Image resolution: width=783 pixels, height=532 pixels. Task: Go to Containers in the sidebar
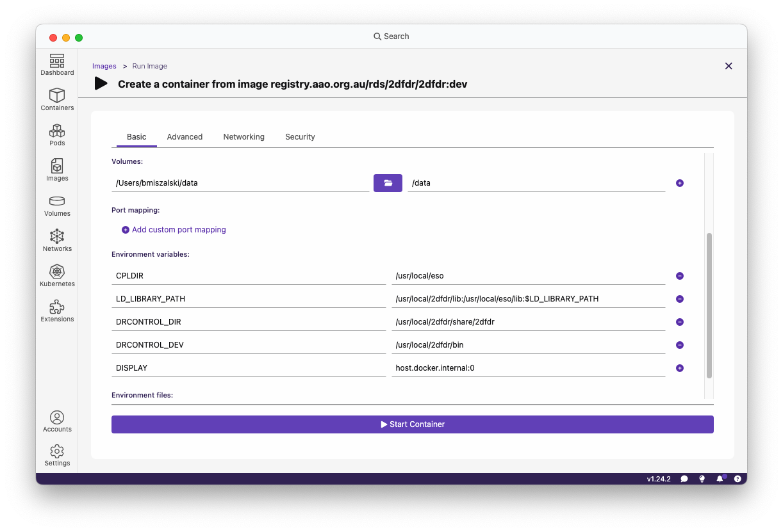pos(57,100)
